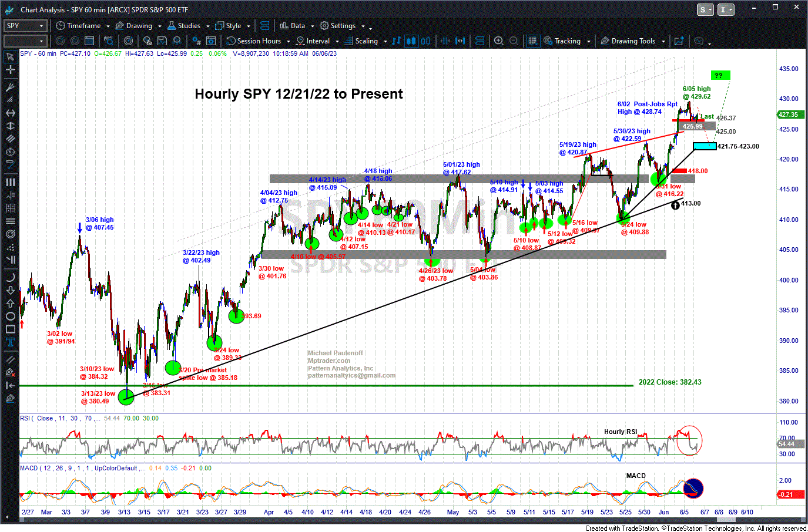Viewport: 808px width, 532px height.
Task: Click the '2022 Close: 382.43' label
Action: (x=670, y=382)
